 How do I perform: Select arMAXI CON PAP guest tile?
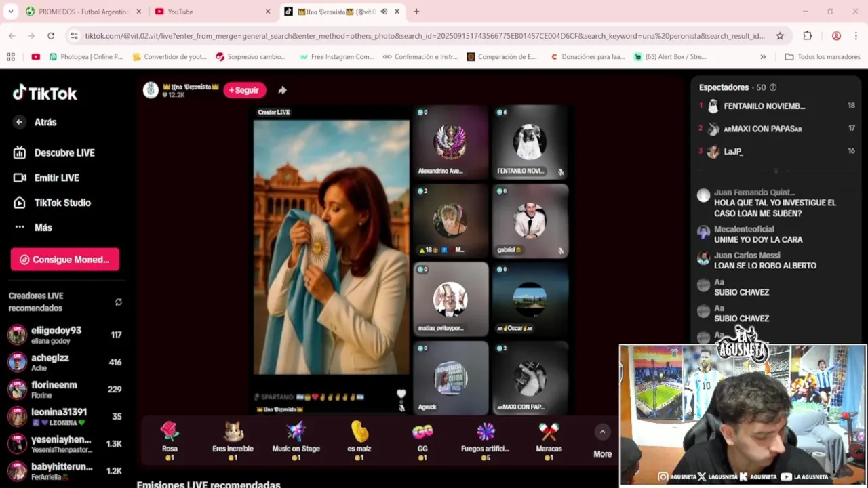point(530,378)
